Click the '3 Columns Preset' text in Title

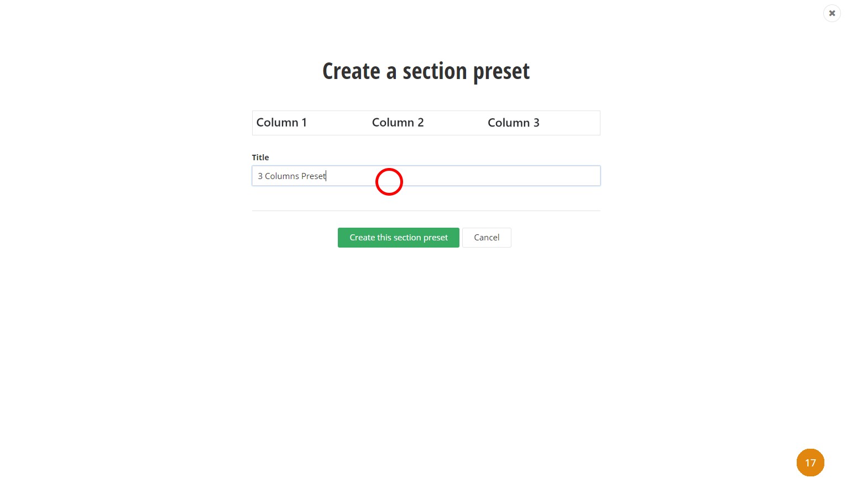(292, 176)
